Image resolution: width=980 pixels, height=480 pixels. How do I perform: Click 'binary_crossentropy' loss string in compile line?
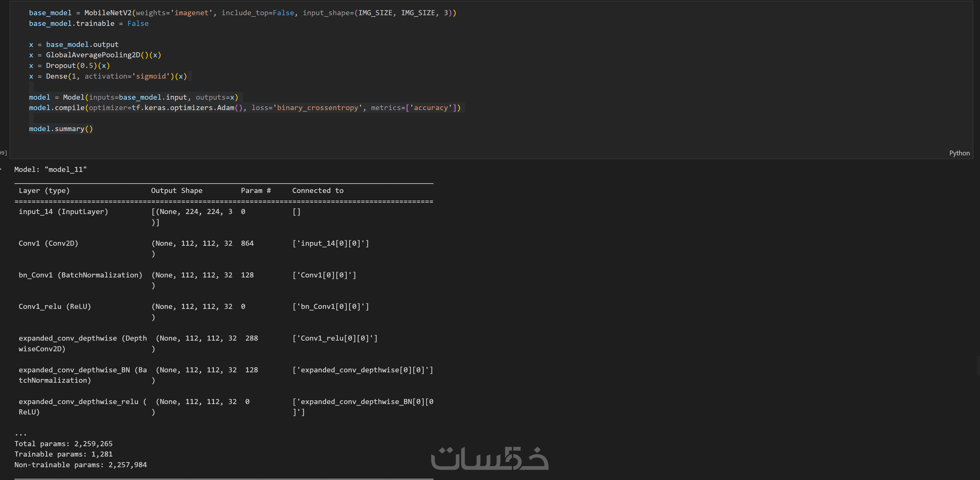click(317, 108)
